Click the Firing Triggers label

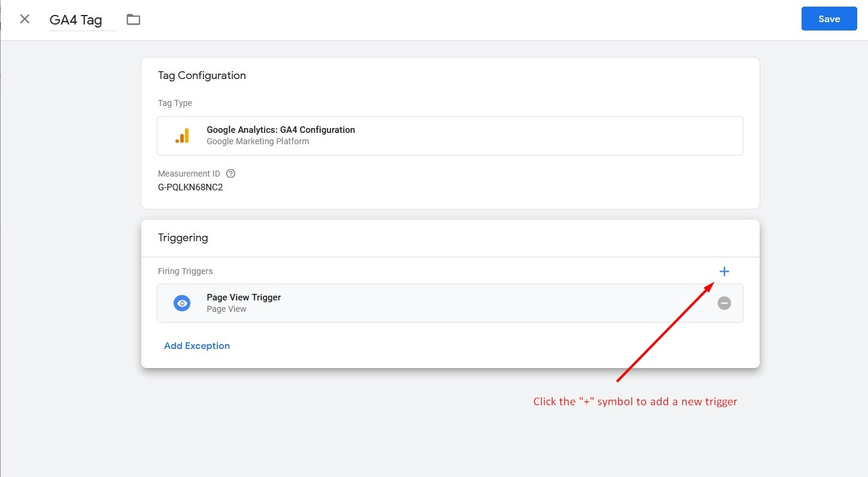point(185,271)
